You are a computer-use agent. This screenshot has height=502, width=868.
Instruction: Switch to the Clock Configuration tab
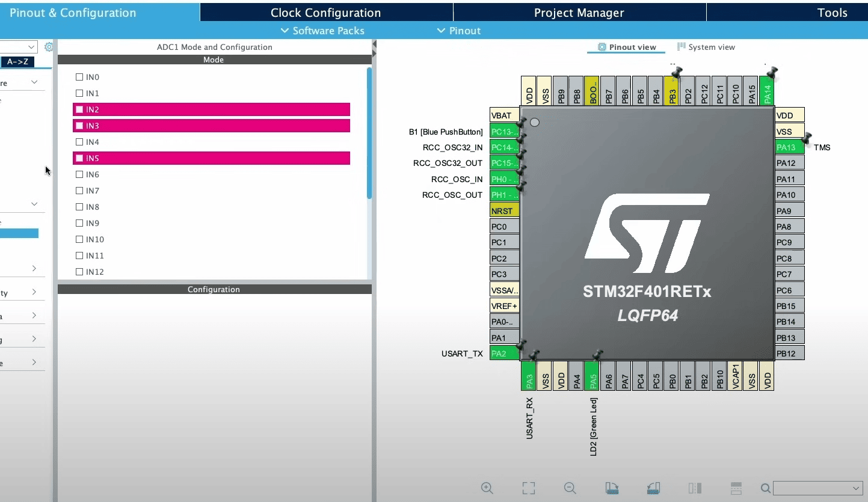325,12
